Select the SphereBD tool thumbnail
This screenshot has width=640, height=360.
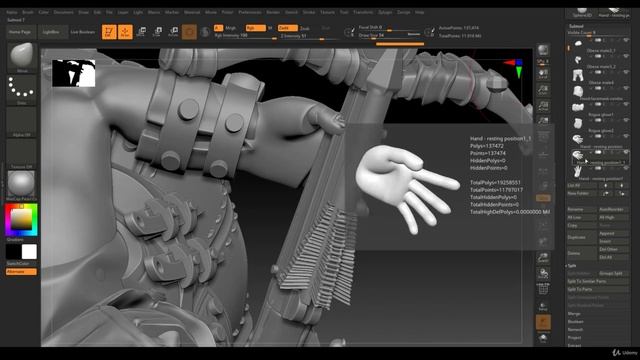click(582, 12)
